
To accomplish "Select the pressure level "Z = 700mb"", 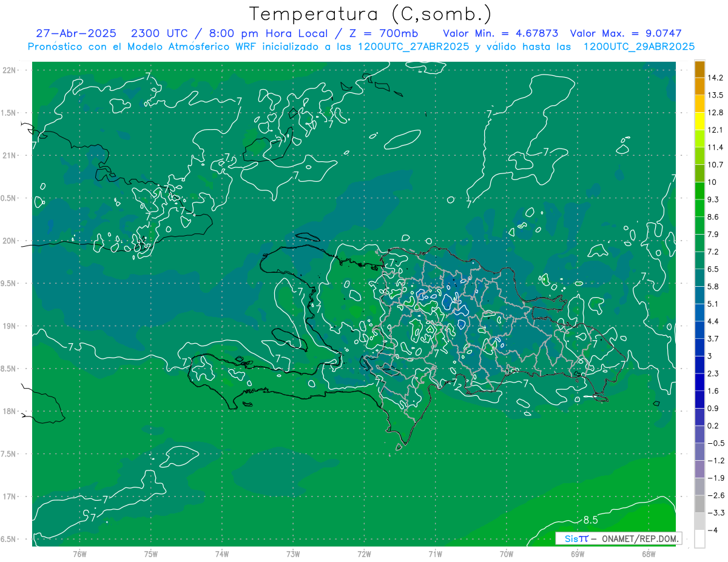I will click(383, 33).
